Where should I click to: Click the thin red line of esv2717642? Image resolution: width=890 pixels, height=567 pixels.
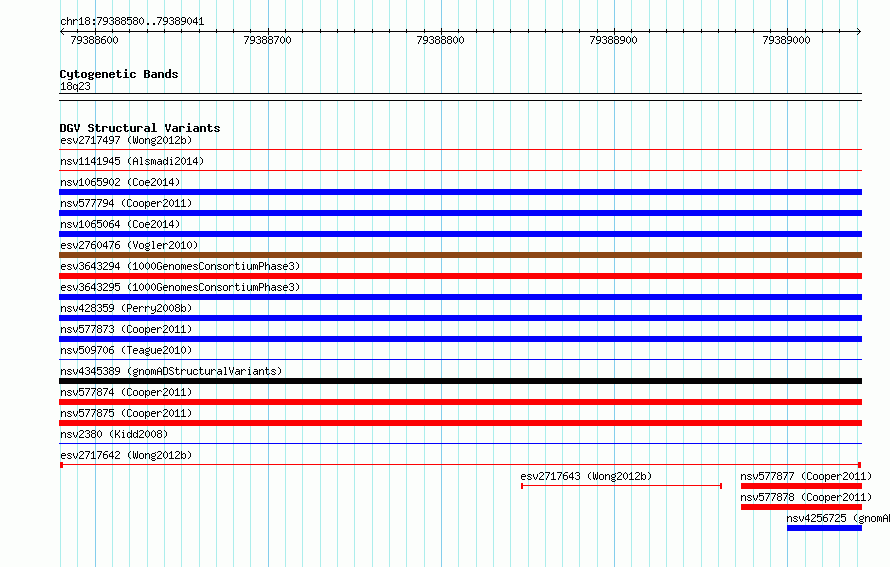[x=460, y=465]
